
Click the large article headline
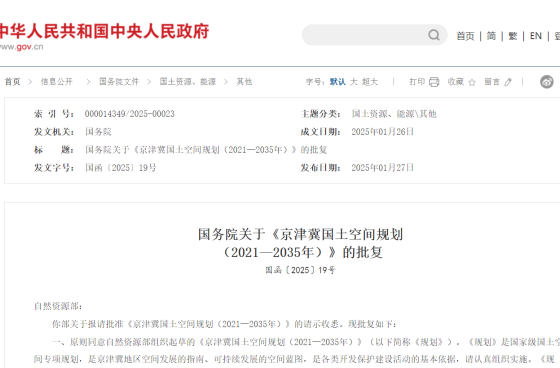pyautogui.click(x=301, y=244)
